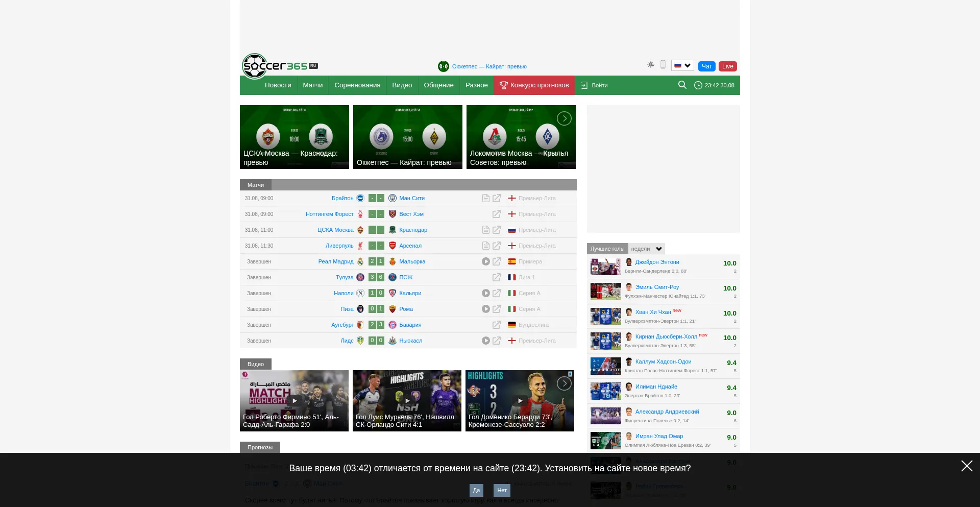Play video highlights for Наполи match
Image resolution: width=980 pixels, height=507 pixels.
pos(486,293)
